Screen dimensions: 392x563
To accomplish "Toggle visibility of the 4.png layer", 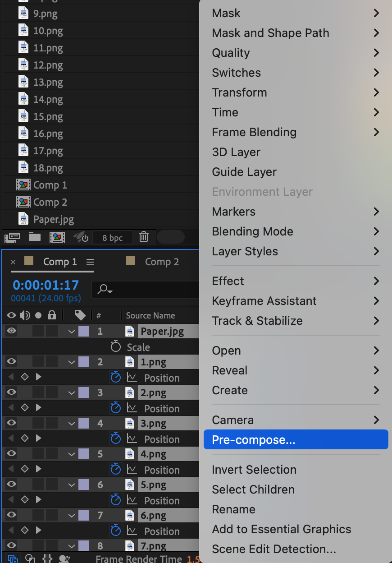I will point(11,453).
